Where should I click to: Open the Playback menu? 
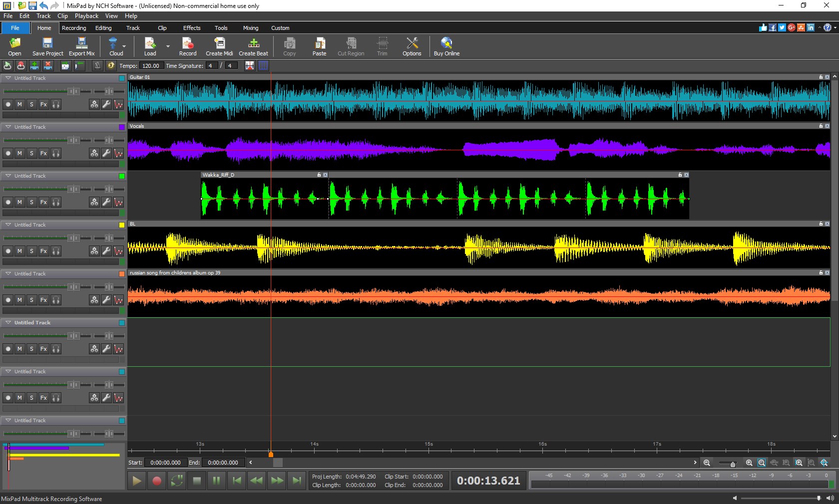(86, 16)
